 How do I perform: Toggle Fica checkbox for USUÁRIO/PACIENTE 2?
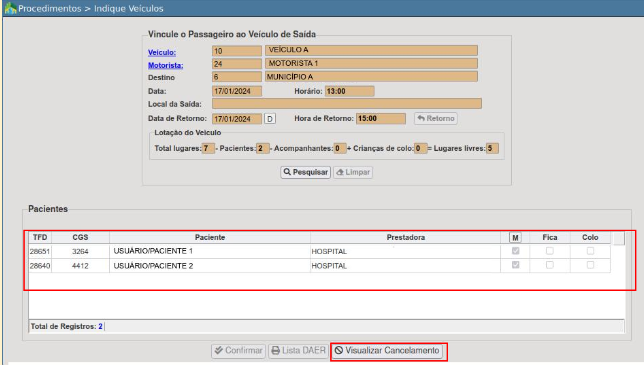pos(550,265)
